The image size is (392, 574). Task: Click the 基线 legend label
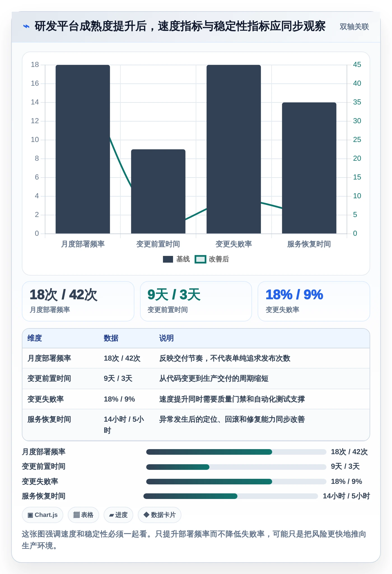coord(183,259)
